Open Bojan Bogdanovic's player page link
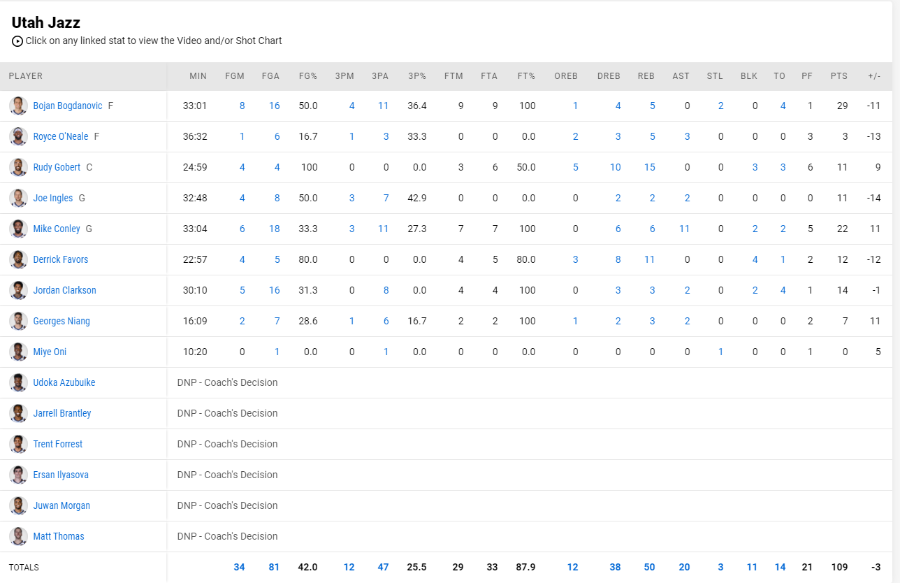The width and height of the screenshot is (900, 583). pos(68,106)
